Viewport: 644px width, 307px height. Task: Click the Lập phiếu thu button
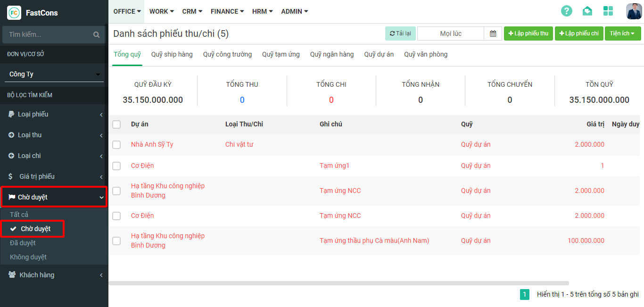coord(528,33)
